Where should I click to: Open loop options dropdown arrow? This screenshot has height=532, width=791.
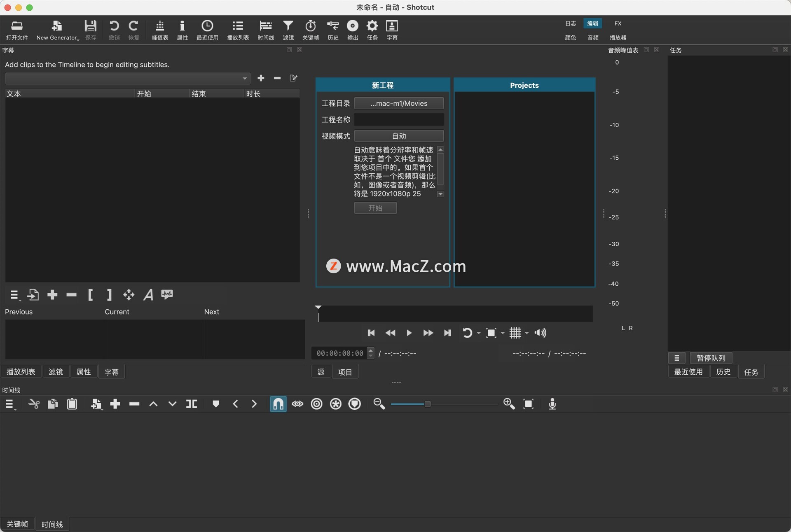(x=478, y=333)
